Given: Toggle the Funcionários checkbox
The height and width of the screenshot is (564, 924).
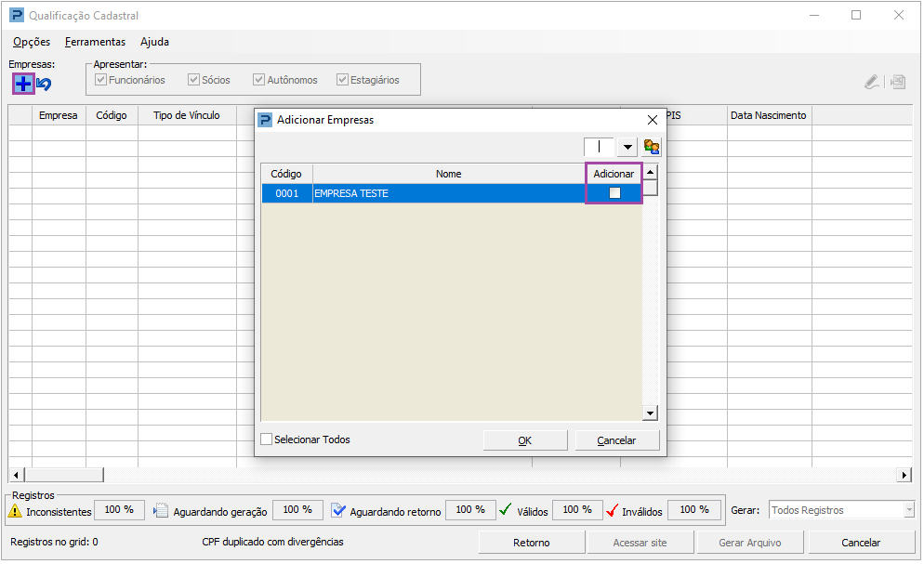Looking at the screenshot, I should [100, 80].
